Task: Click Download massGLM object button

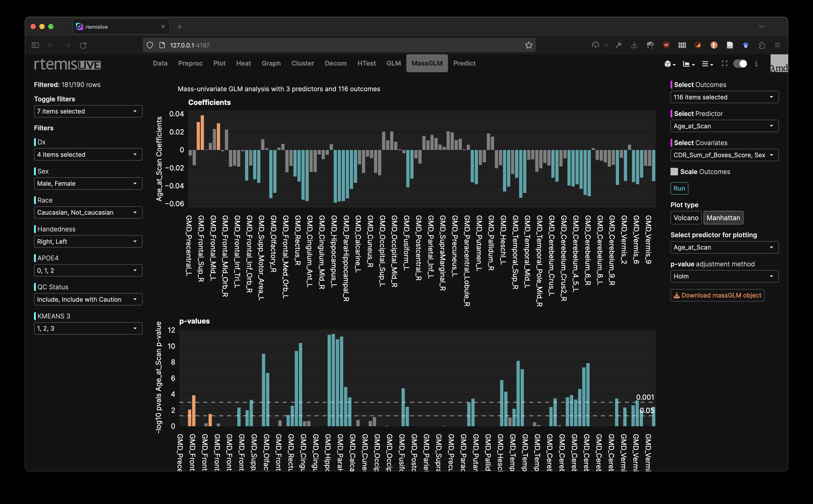Action: 717,295
